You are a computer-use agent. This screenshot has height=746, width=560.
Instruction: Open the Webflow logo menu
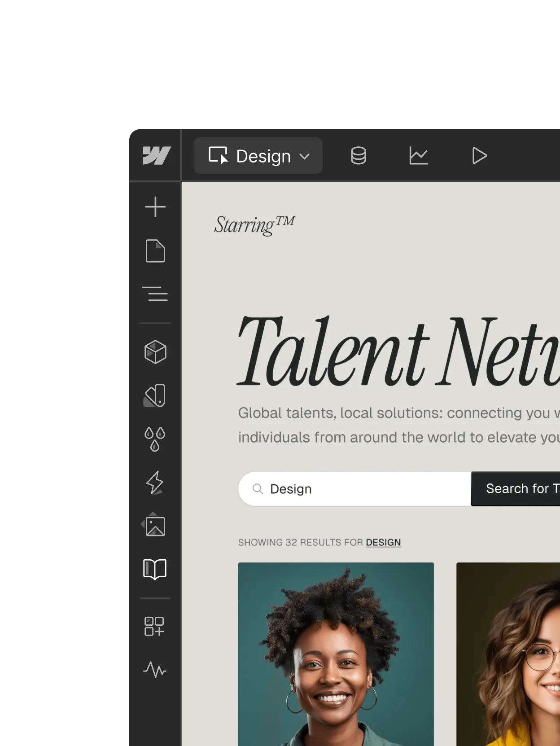coord(156,156)
